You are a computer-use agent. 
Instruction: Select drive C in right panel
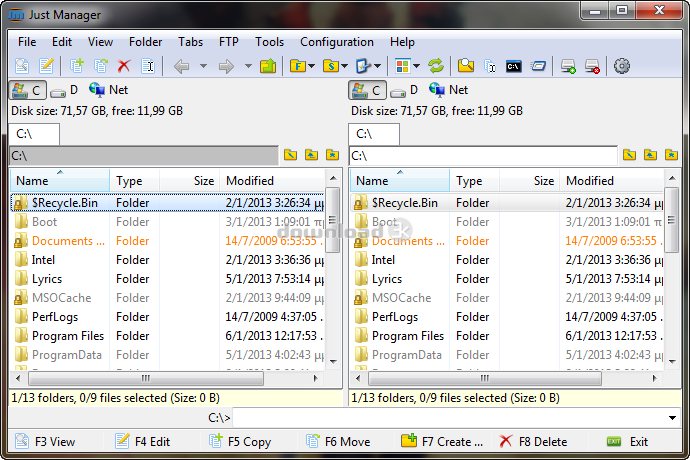tap(367, 90)
